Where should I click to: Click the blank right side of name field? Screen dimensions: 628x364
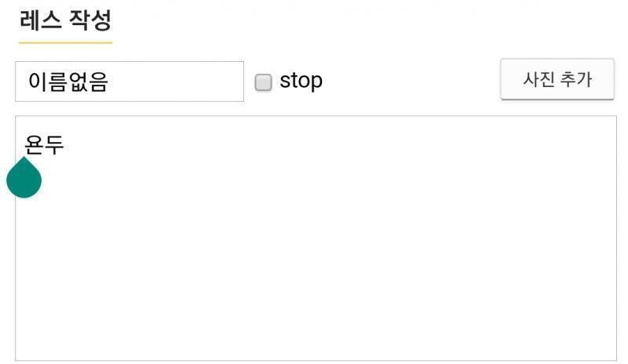pyautogui.click(x=176, y=82)
